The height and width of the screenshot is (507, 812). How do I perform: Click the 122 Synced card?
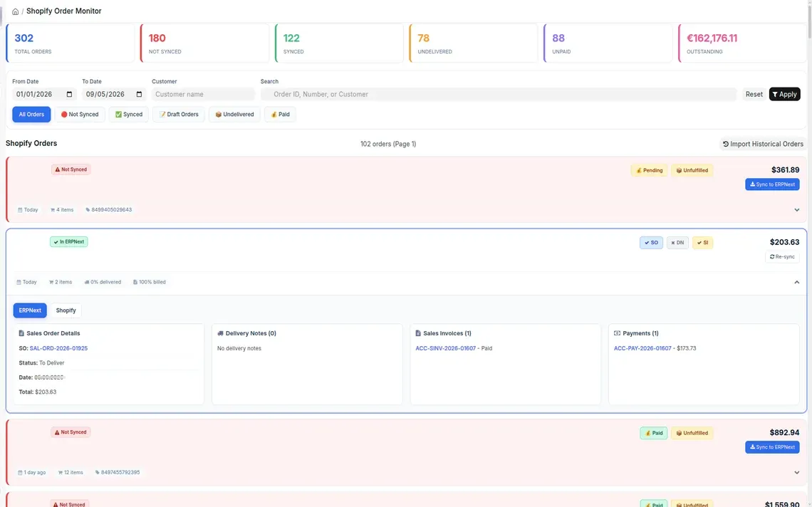tap(339, 43)
